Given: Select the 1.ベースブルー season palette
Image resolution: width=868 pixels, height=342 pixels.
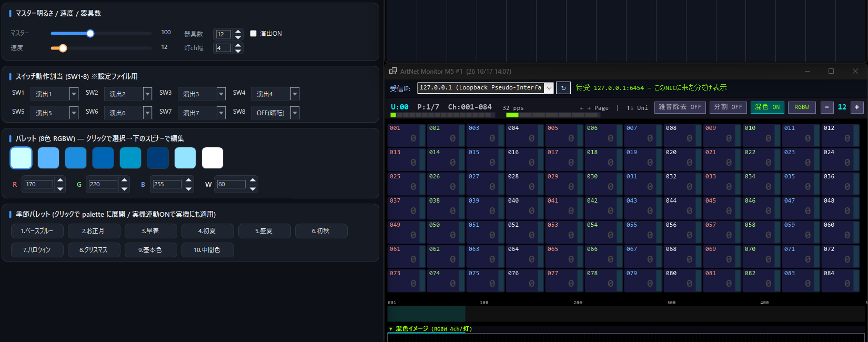Looking at the screenshot, I should coord(37,231).
